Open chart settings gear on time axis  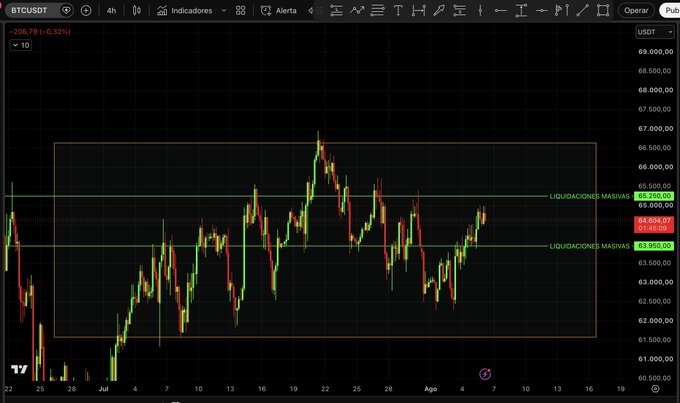point(655,389)
